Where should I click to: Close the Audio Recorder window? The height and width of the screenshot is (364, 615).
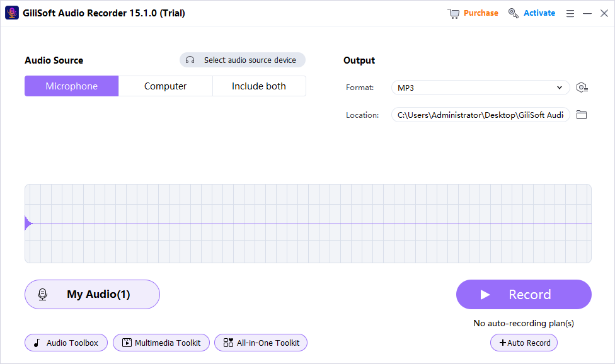click(x=604, y=13)
